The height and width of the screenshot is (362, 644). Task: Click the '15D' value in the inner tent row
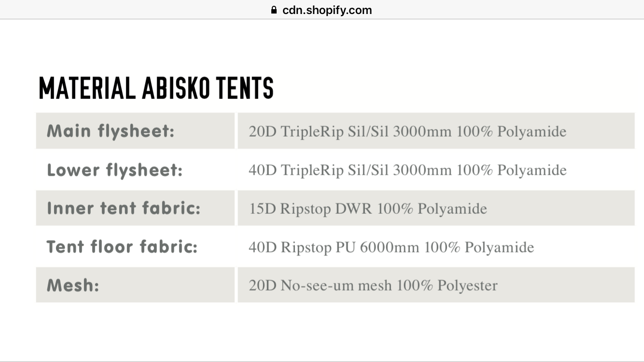[262, 209]
